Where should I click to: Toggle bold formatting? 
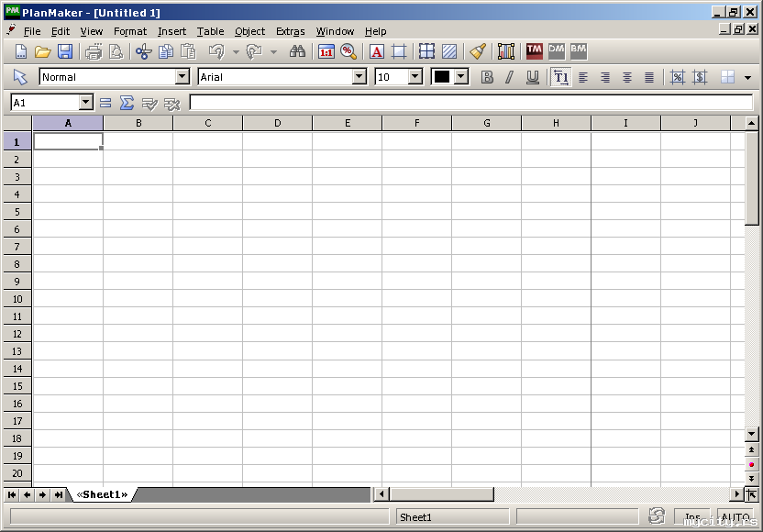(x=487, y=77)
